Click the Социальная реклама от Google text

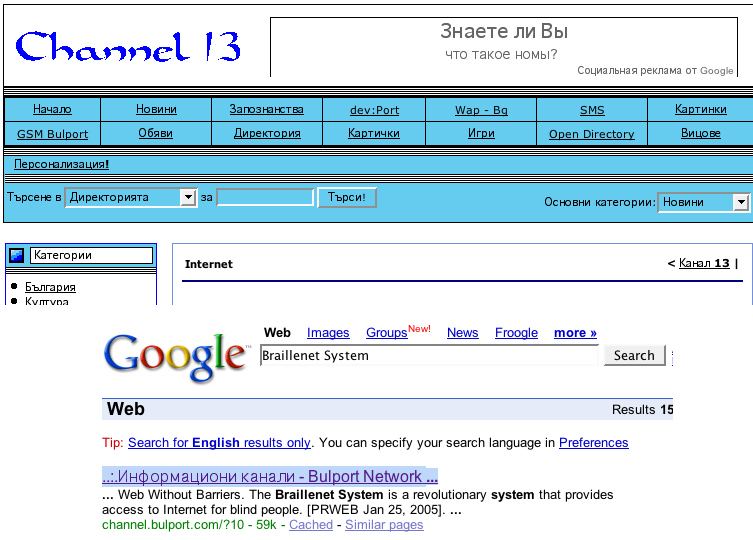click(x=655, y=71)
